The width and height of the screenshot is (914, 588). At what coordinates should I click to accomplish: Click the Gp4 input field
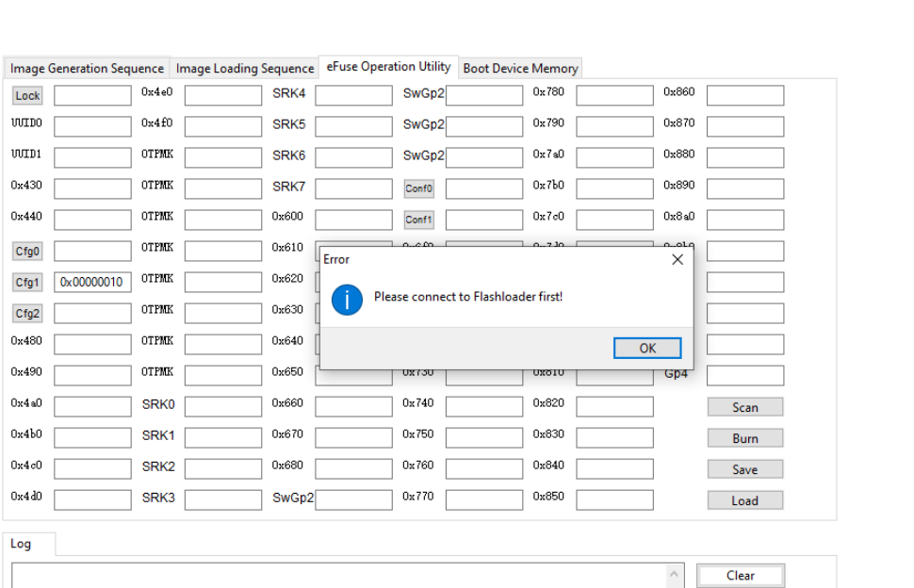745,375
